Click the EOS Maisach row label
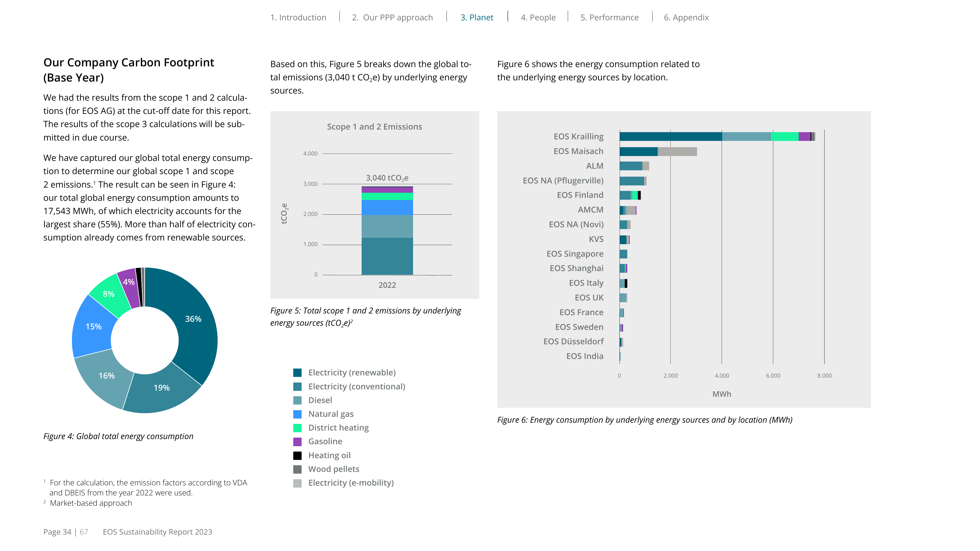Viewport: 980px width, 551px height. click(579, 151)
